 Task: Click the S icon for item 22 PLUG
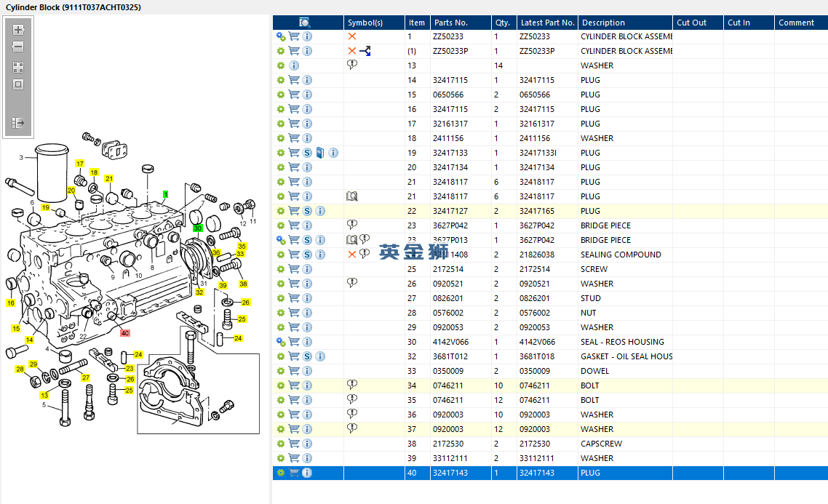tap(307, 211)
